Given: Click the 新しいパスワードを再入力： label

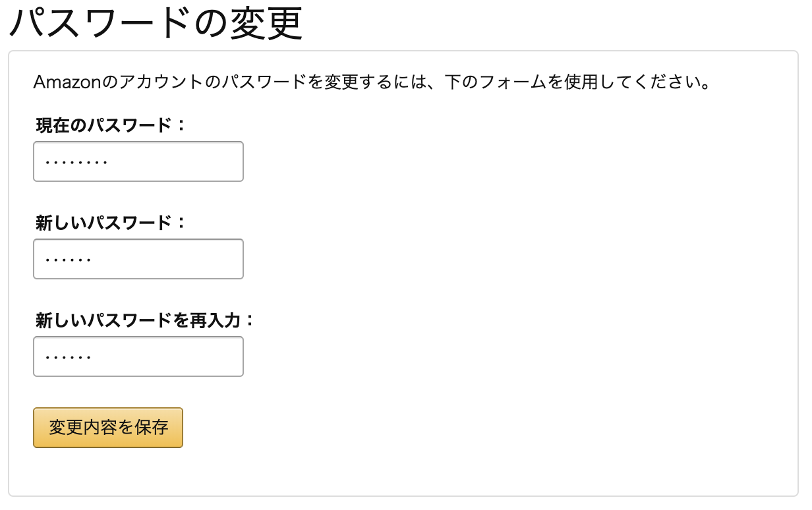Looking at the screenshot, I should pos(144,320).
